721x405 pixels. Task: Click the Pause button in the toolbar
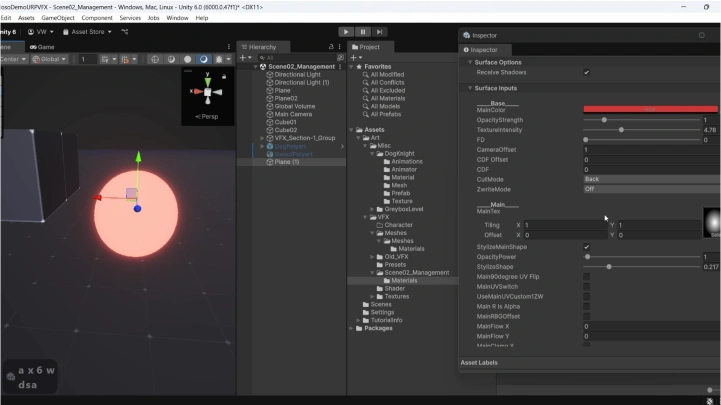362,32
